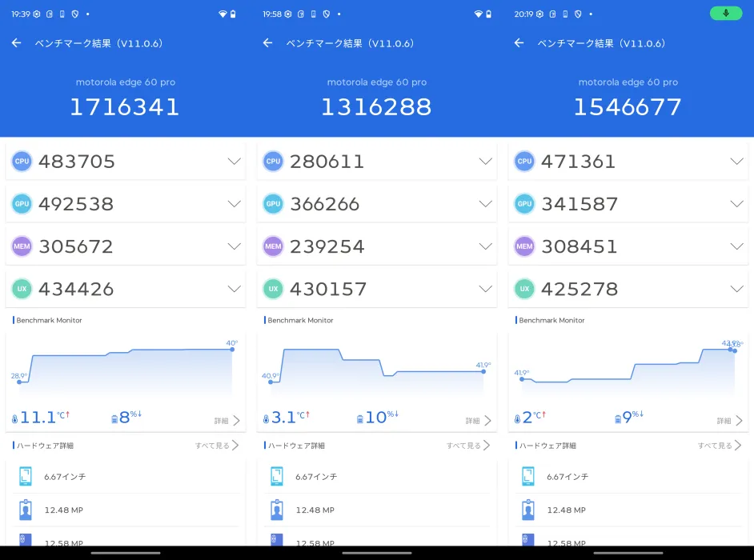Expand GPU score 366266 details
The width and height of the screenshot is (754, 560).
click(x=486, y=204)
